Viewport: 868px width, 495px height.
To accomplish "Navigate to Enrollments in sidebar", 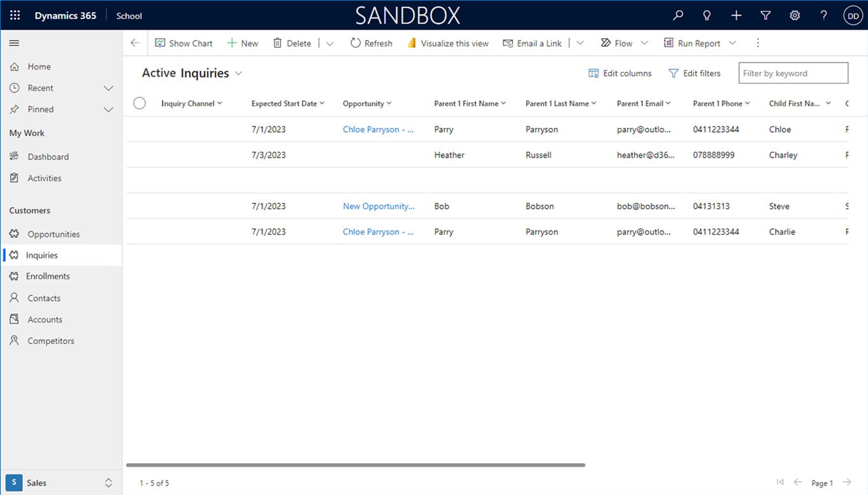I will pyautogui.click(x=48, y=276).
